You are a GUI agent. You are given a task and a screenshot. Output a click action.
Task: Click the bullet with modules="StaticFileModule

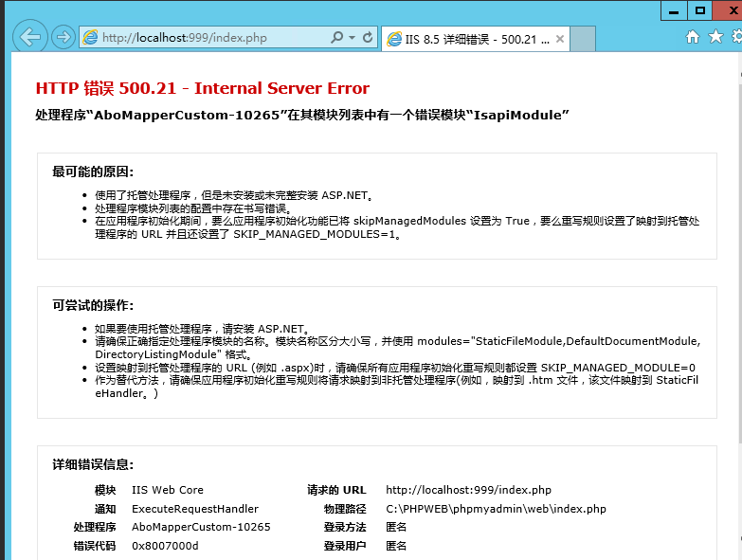click(x=397, y=348)
